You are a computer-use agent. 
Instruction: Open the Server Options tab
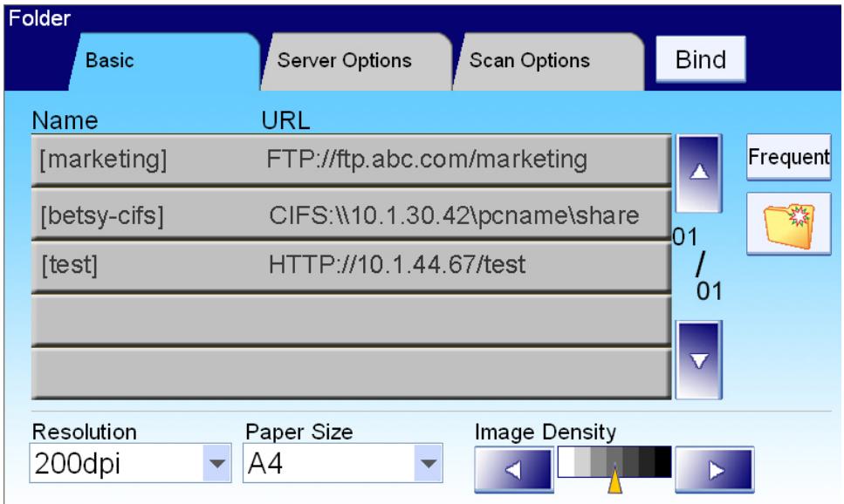356,61
